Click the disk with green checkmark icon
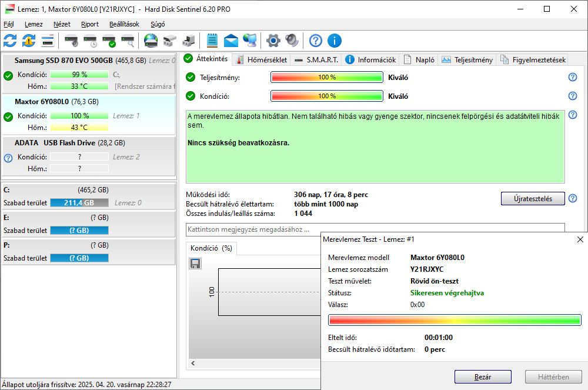This screenshot has height=390, width=588. click(x=109, y=41)
